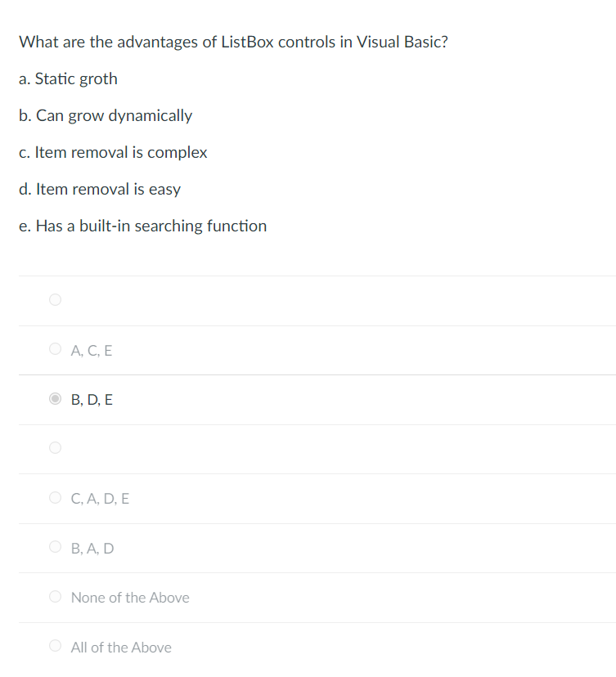
Task: Click answer line "a. Static groth"
Action: [x=68, y=78]
